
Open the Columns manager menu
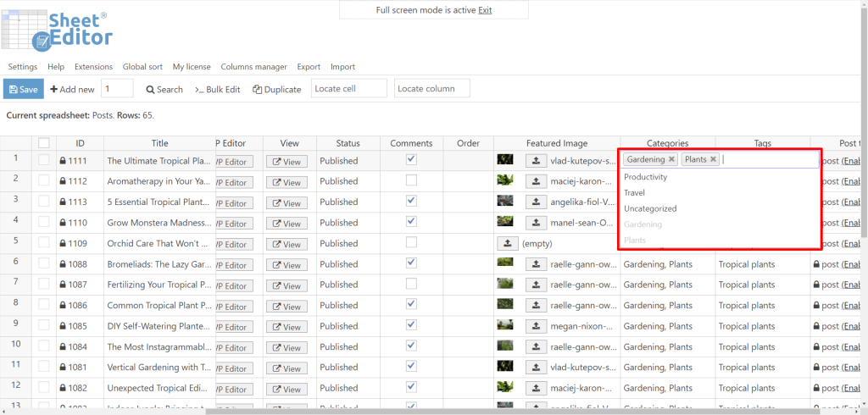tap(253, 67)
